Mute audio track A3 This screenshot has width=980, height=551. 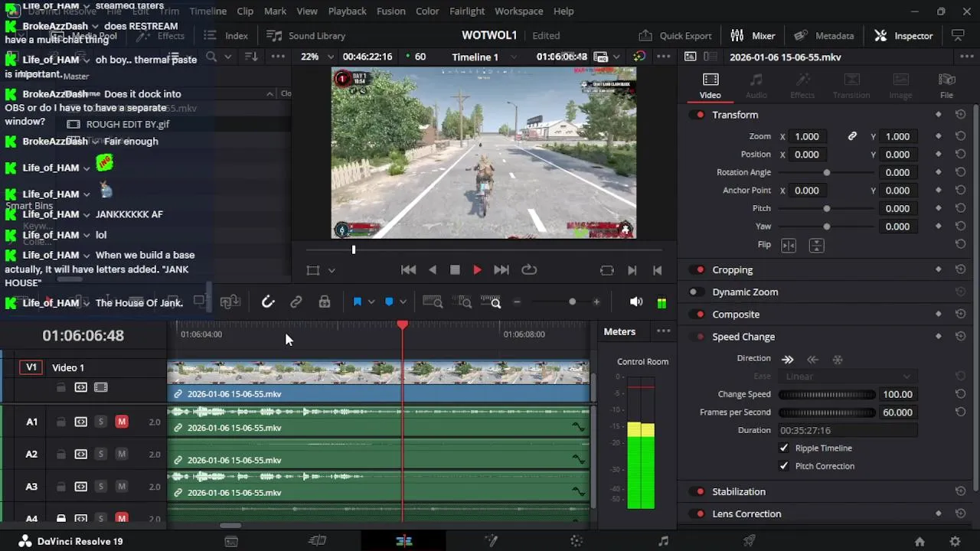[x=121, y=487]
